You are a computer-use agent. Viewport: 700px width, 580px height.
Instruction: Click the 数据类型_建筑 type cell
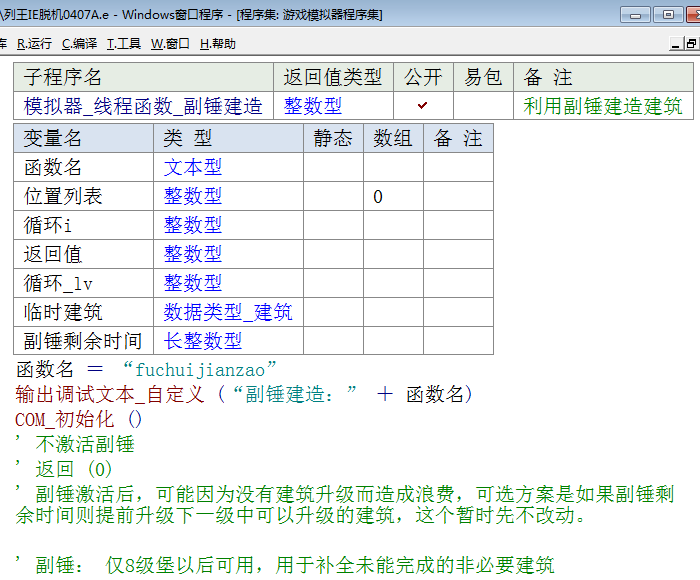click(x=228, y=313)
